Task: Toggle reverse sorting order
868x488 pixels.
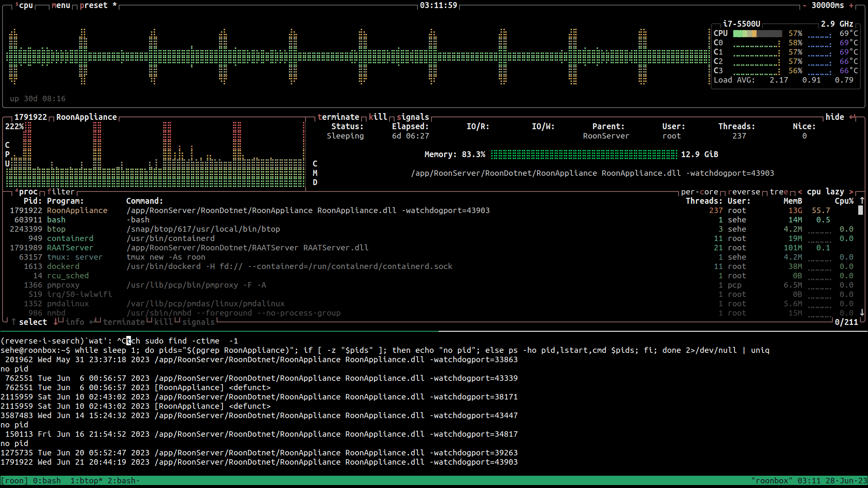Action: (744, 191)
